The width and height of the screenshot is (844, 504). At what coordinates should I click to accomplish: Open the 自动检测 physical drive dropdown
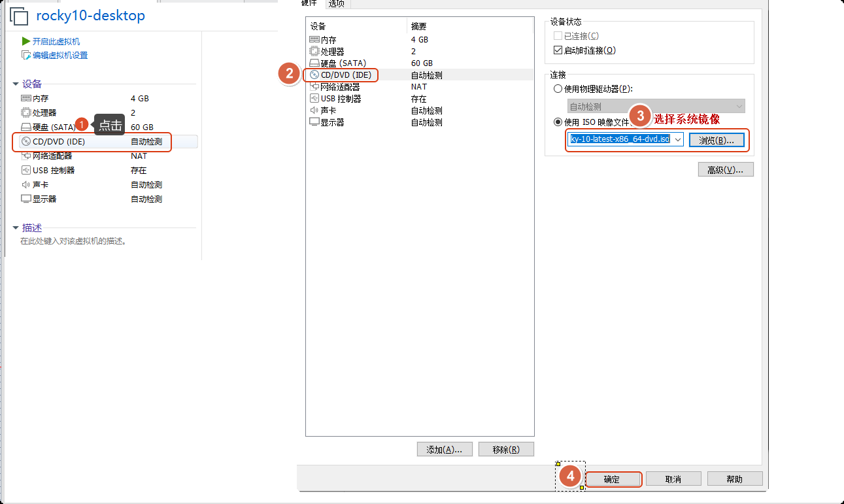pyautogui.click(x=656, y=107)
